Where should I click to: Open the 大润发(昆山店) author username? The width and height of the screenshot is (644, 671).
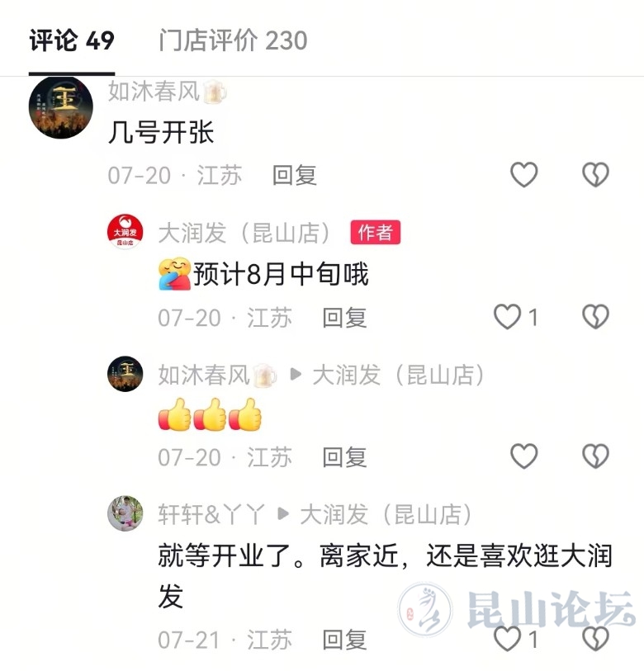tap(244, 234)
